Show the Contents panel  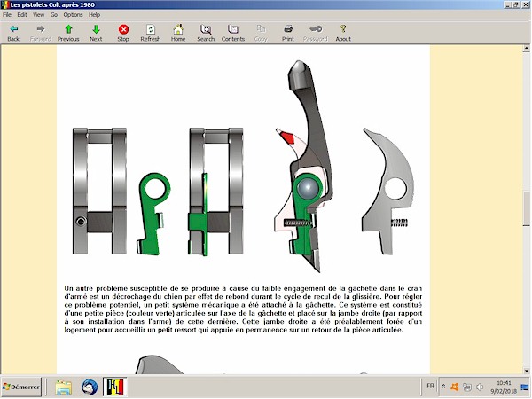click(233, 33)
